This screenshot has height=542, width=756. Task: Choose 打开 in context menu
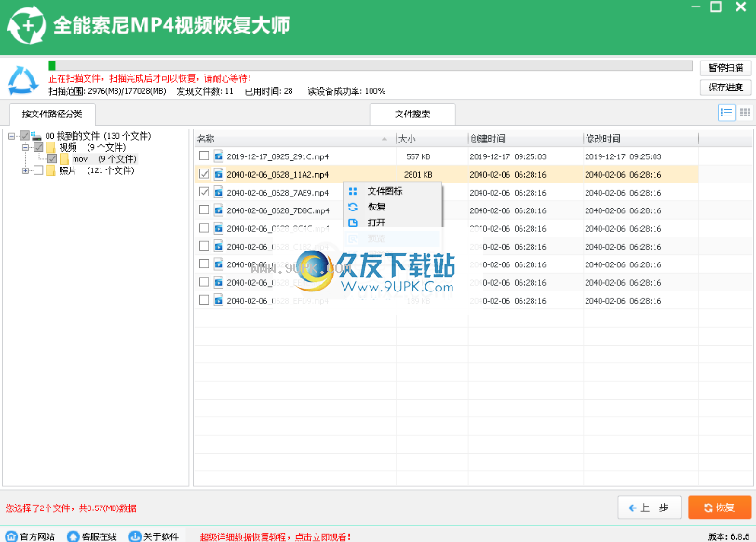(x=393, y=223)
